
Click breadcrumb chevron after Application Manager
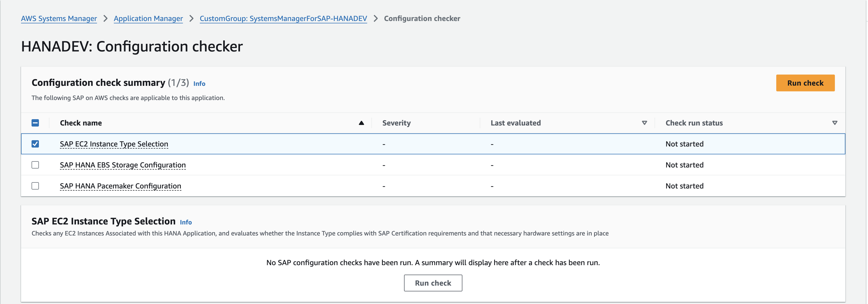tap(191, 19)
